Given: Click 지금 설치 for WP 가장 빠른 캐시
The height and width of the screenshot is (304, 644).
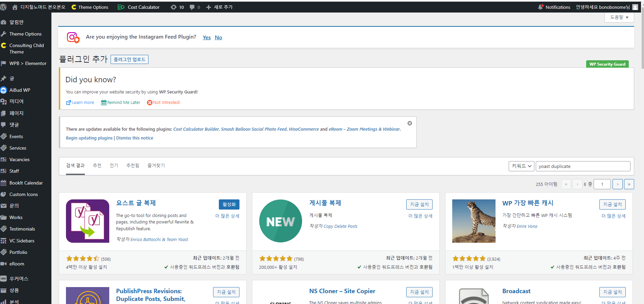Looking at the screenshot, I should click(x=612, y=204).
